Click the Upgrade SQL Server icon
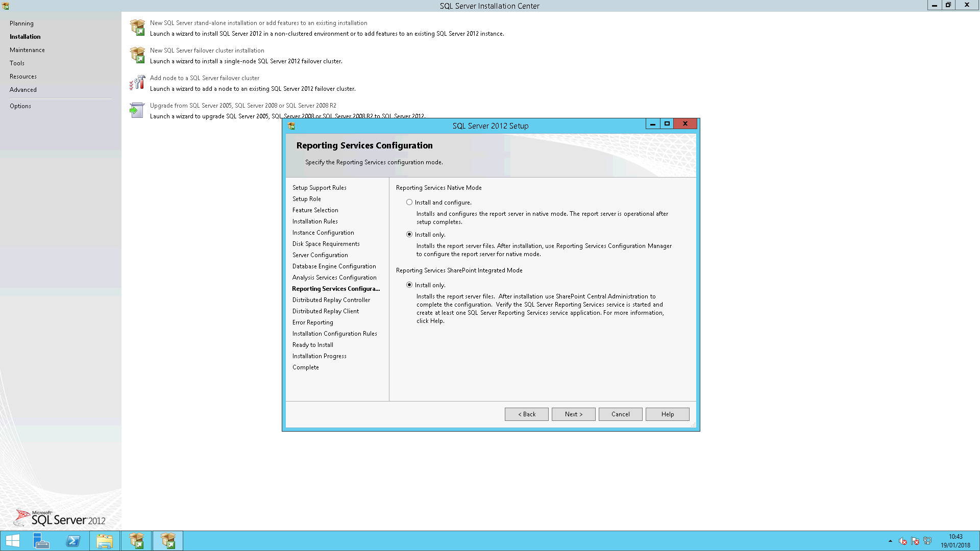 tap(137, 110)
